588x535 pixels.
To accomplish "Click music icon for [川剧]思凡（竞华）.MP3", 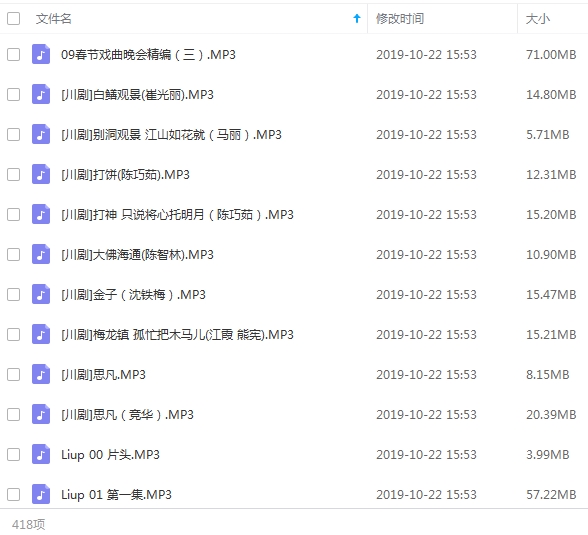I will pos(41,415).
